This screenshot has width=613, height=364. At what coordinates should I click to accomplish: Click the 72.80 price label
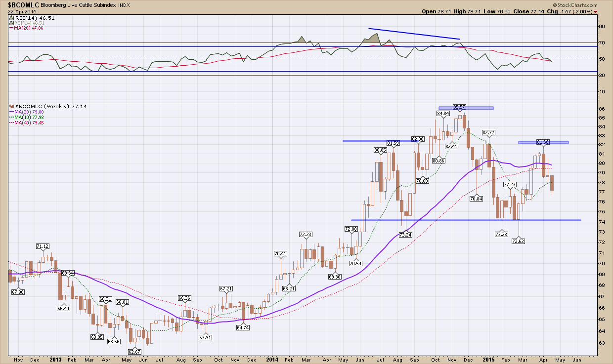[350, 229]
